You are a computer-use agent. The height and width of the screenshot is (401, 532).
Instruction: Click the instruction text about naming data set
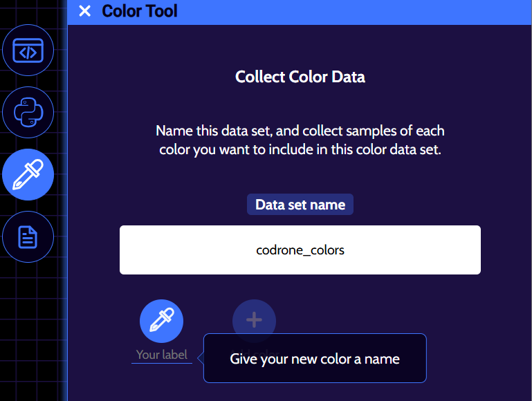pyautogui.click(x=300, y=140)
